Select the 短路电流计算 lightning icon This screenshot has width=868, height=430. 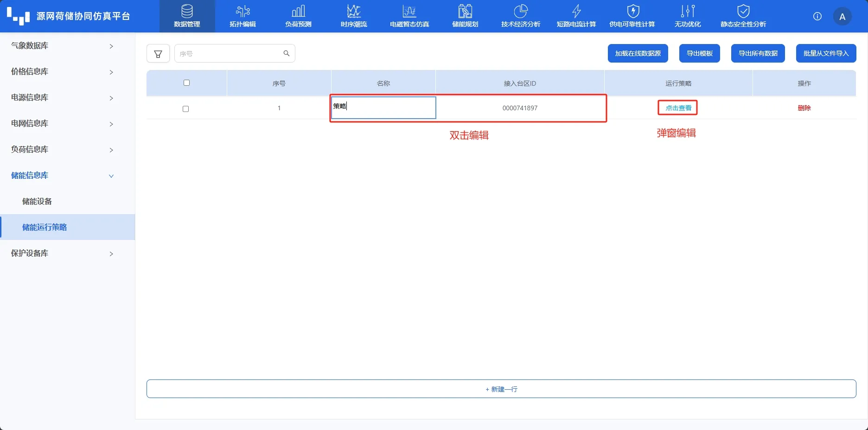pos(576,11)
